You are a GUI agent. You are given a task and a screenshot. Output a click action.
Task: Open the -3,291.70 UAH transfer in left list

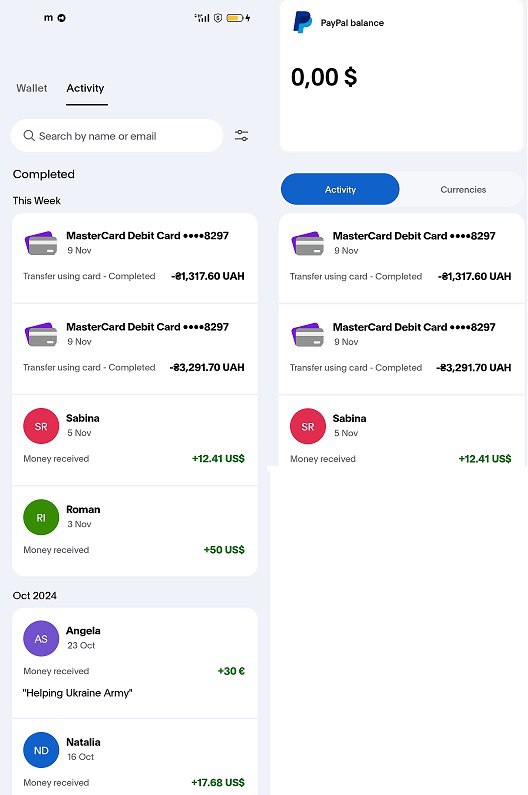135,349
